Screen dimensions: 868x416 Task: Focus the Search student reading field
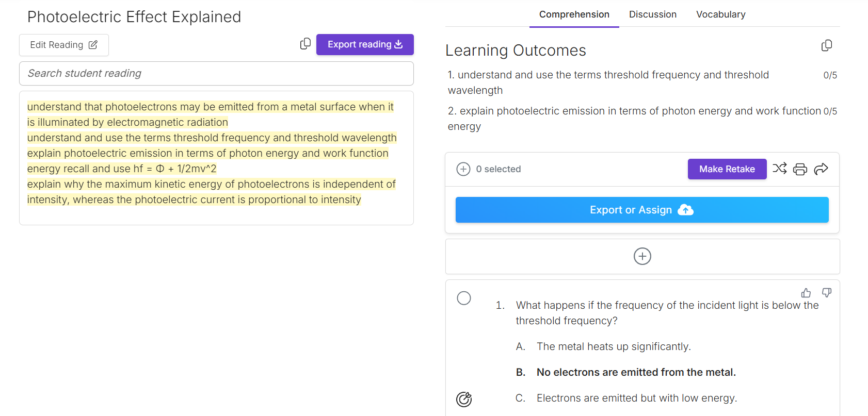tap(216, 73)
